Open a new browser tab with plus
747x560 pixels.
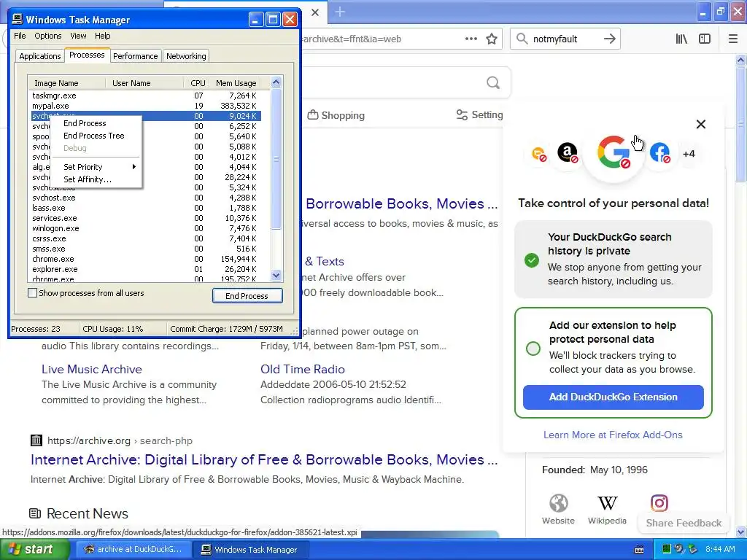tap(340, 12)
